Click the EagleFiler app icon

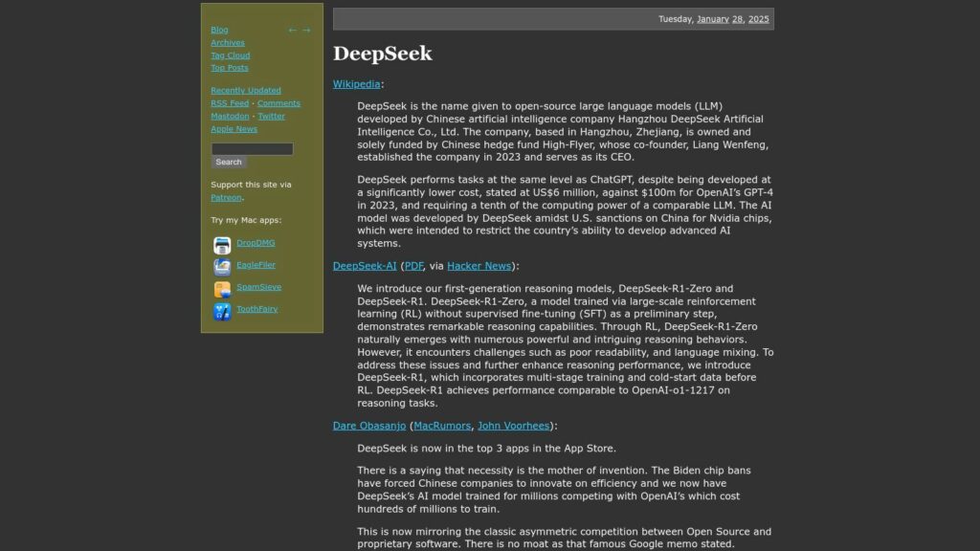coord(222,267)
